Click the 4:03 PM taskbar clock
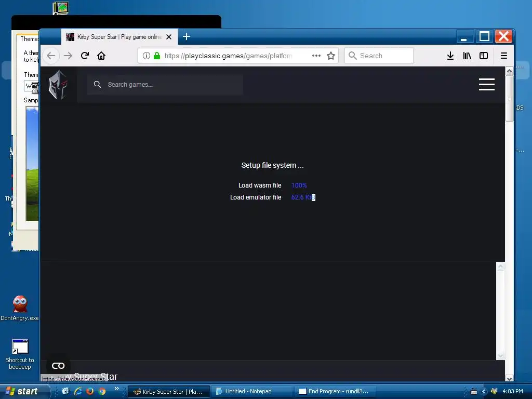This screenshot has height=399, width=532. pyautogui.click(x=513, y=392)
